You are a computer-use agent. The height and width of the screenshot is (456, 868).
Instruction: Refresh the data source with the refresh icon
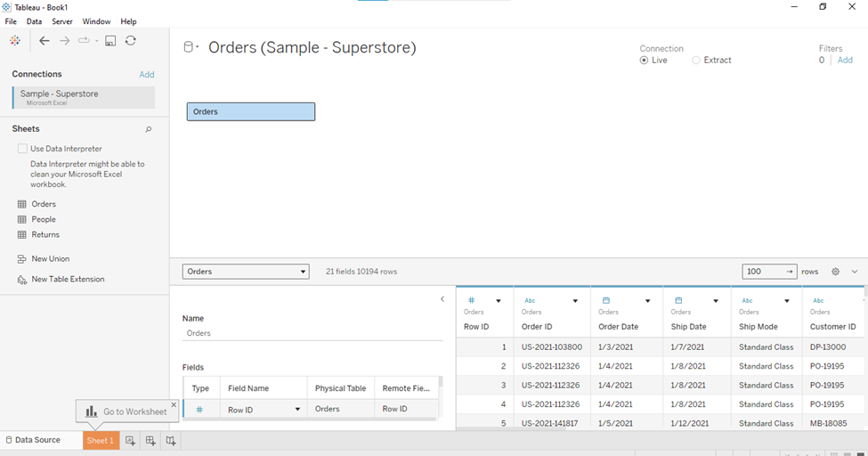tap(131, 40)
